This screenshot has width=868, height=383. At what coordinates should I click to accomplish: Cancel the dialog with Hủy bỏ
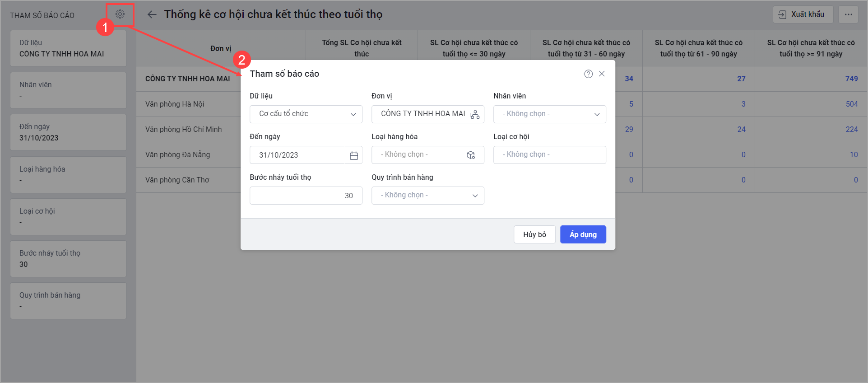coord(534,234)
